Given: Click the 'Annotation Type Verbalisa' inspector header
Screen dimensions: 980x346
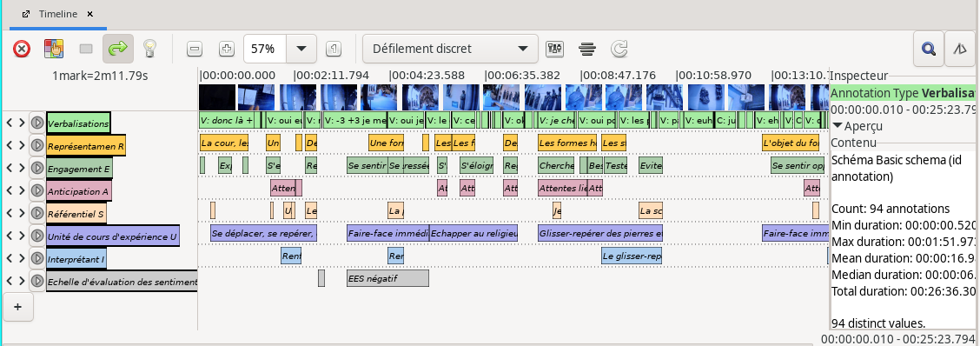Looking at the screenshot, I should tap(903, 93).
